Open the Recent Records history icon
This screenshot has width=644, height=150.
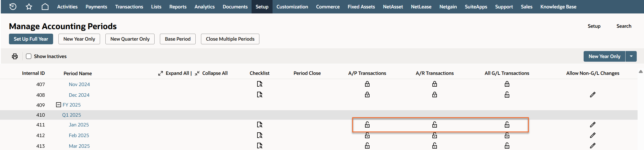(x=13, y=7)
